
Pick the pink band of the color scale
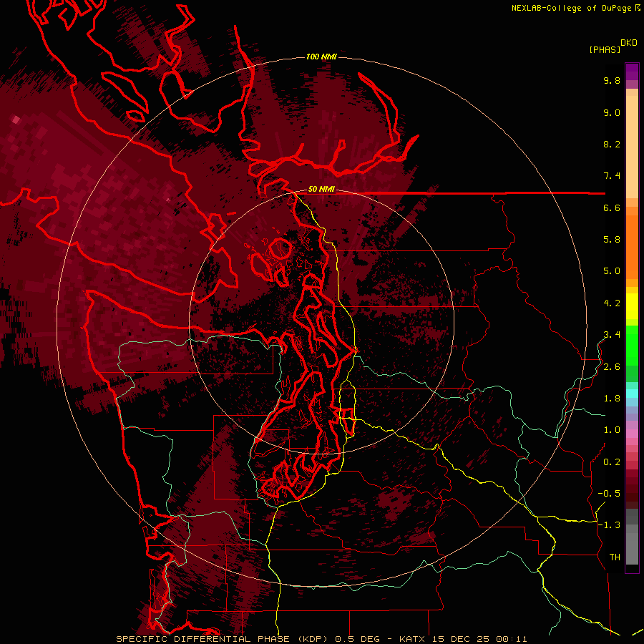pos(632,434)
